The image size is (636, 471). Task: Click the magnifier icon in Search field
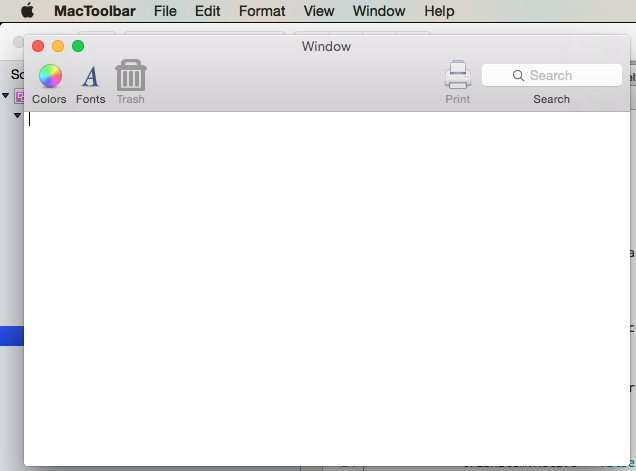pos(518,75)
